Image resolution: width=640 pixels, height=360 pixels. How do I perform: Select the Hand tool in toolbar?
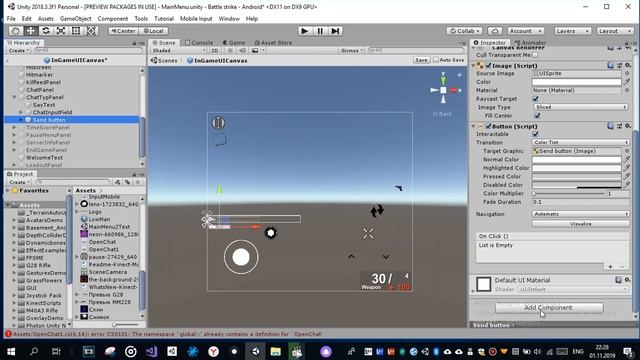point(16,31)
